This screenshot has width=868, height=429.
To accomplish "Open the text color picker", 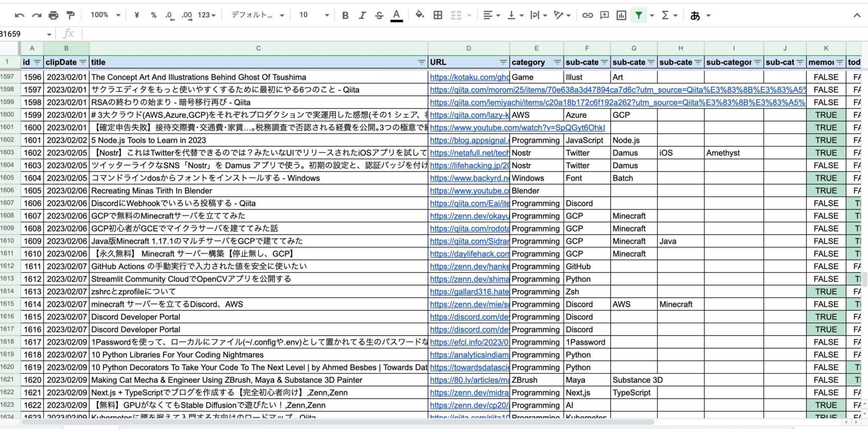I will click(x=396, y=15).
